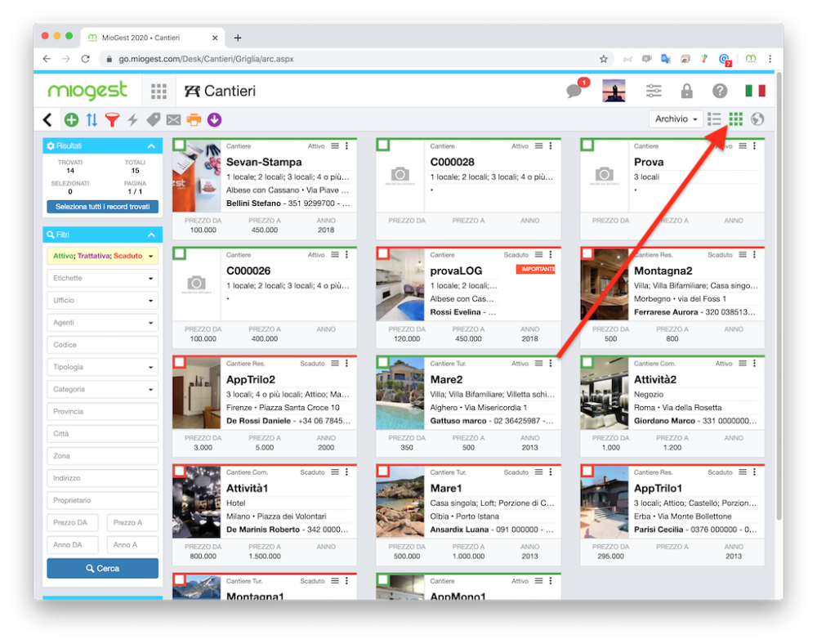Click the lightning bolt quick actions icon
This screenshot has height=644, width=817.
[133, 120]
